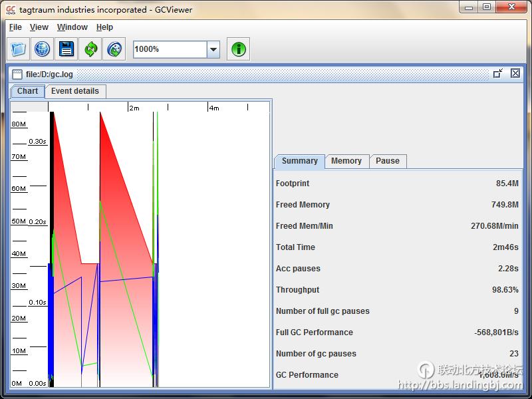The height and width of the screenshot is (399, 532).
Task: Click the document icon beside file:/D:/gc.log
Action: point(17,74)
